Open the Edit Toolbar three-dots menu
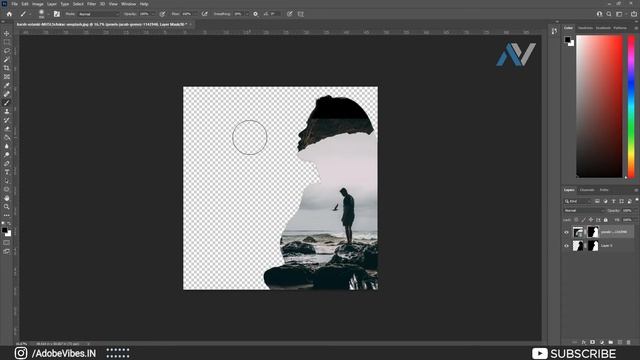The height and width of the screenshot is (360, 640). (7, 215)
